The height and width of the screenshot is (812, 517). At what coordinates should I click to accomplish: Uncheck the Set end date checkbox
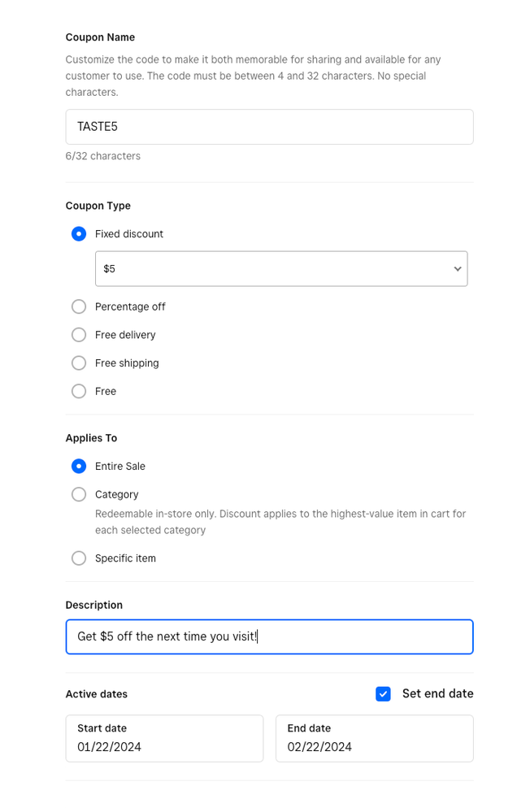[x=384, y=693]
